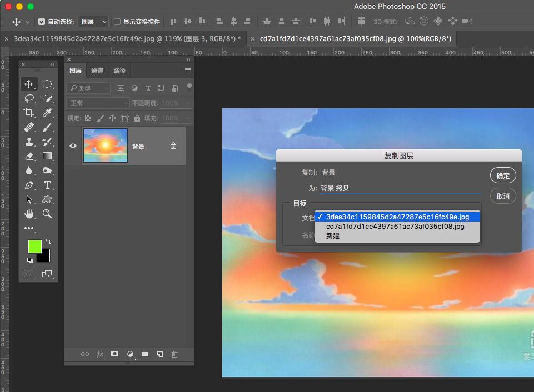
Task: Select the Type tool
Action: click(x=47, y=185)
